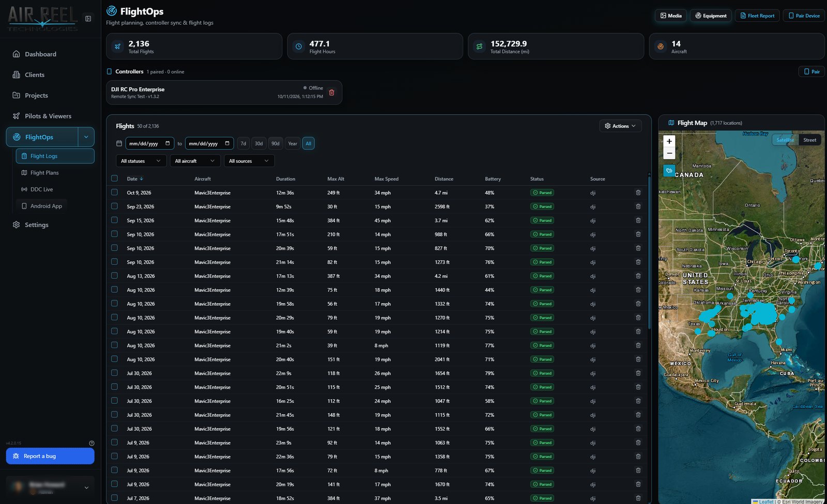Open the Actions dropdown menu

620,126
